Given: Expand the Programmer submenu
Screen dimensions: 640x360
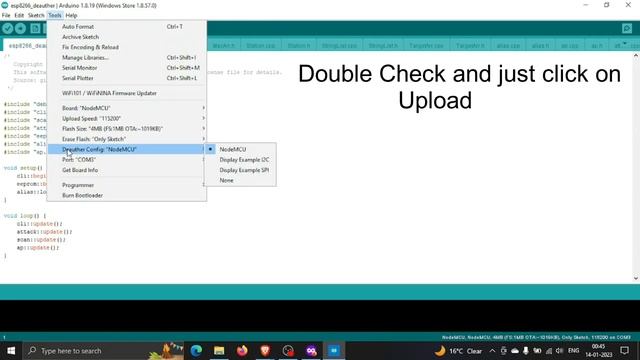Looking at the screenshot, I should pos(127,185).
